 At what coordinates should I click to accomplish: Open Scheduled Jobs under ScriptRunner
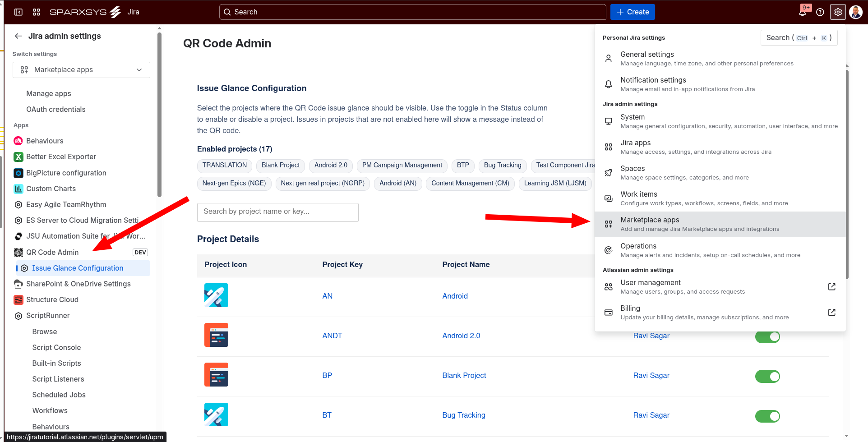pos(59,395)
